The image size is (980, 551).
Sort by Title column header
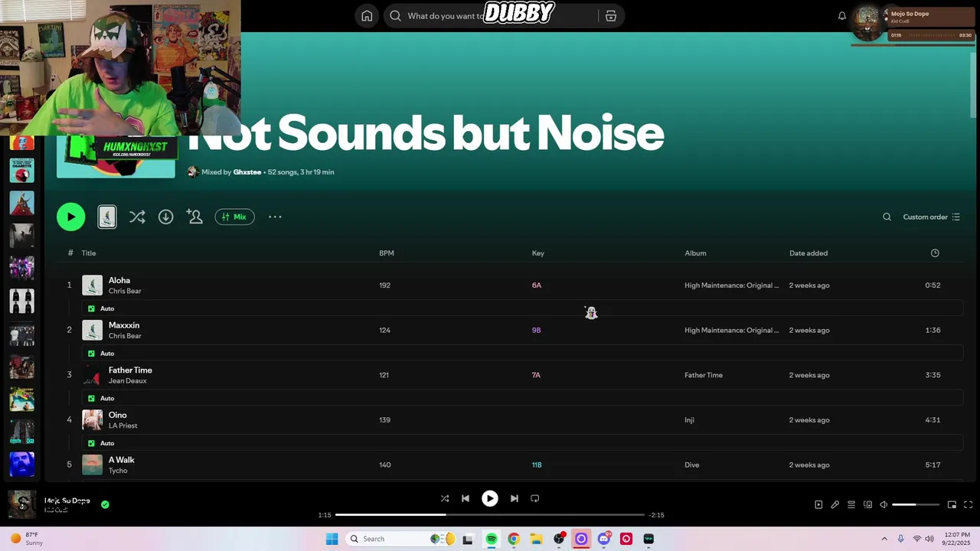pos(89,253)
